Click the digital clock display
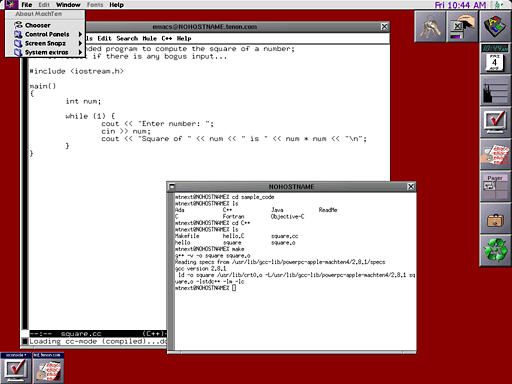 tap(495, 48)
